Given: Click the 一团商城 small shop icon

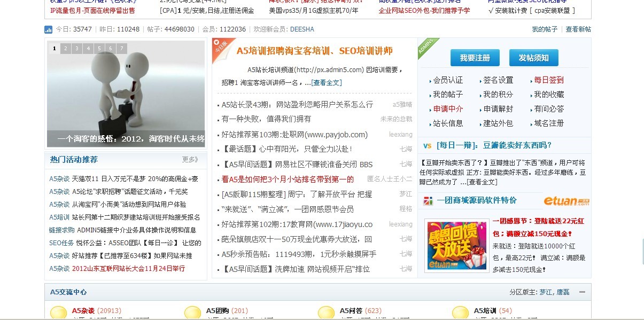Looking at the screenshot, I should click(428, 201).
